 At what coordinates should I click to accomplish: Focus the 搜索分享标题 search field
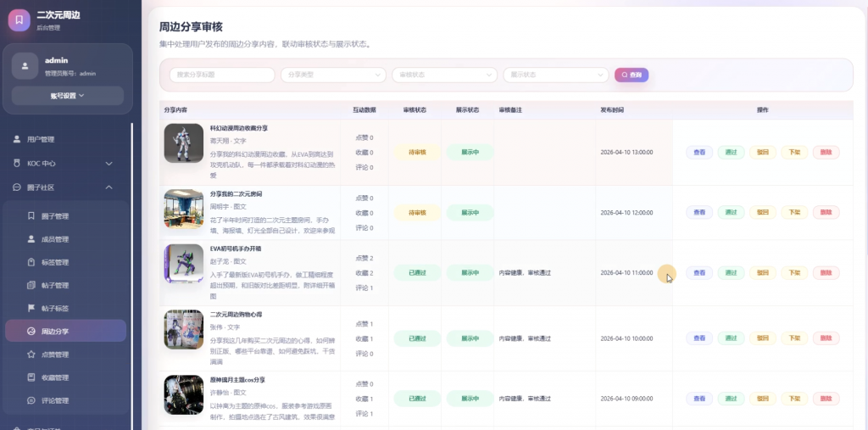coord(222,75)
